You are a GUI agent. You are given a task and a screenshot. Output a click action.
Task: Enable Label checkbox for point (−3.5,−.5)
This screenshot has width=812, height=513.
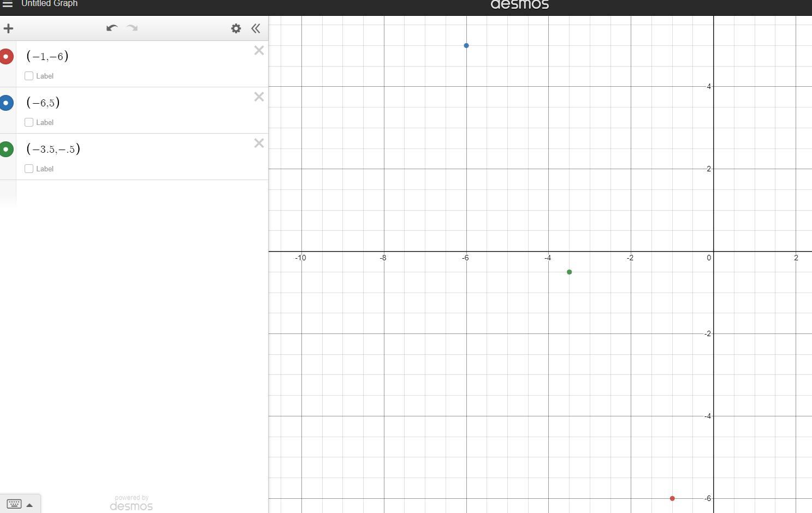(x=29, y=169)
